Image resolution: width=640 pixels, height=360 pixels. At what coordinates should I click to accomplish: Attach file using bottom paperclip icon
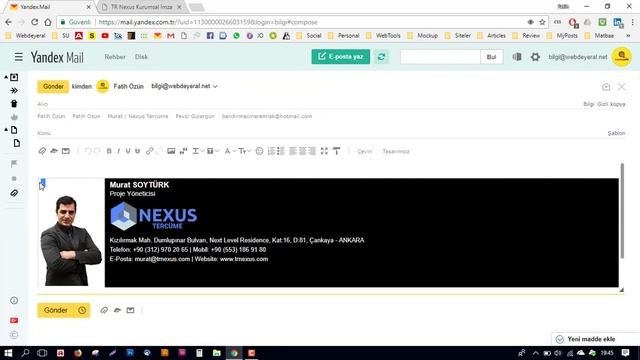click(104, 310)
